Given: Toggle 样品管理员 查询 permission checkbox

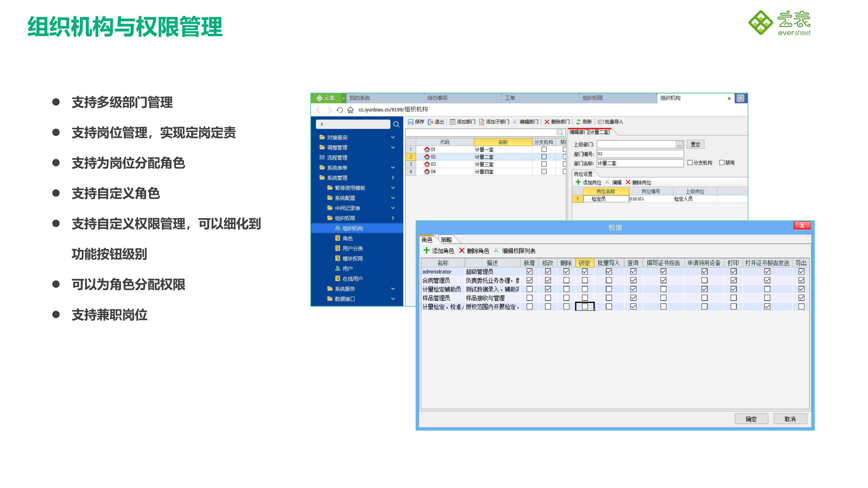Looking at the screenshot, I should point(633,298).
